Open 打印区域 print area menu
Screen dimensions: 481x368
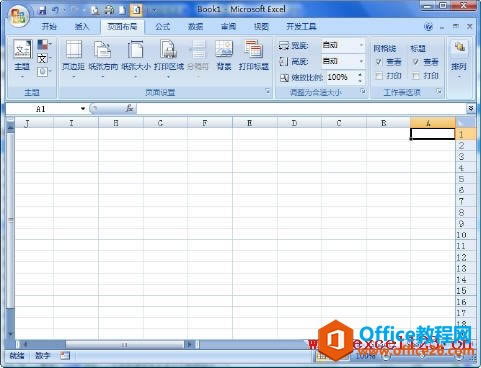(x=169, y=59)
